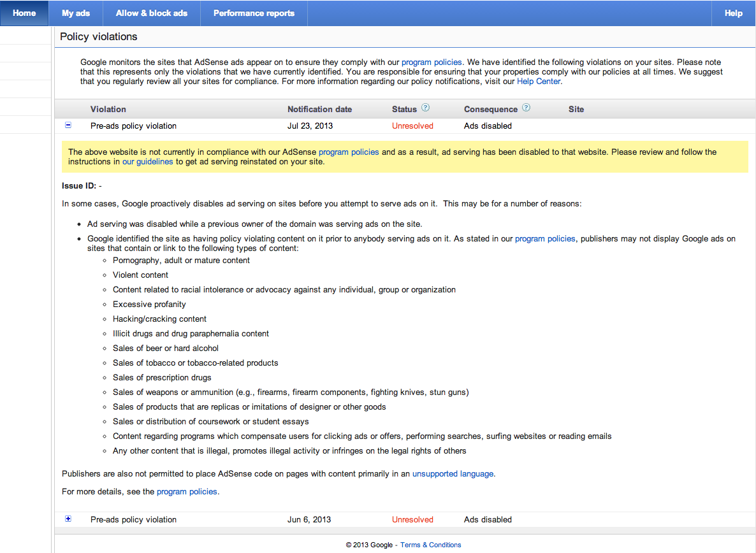The height and width of the screenshot is (553, 756).
Task: Select the Consequence column header text
Action: point(490,110)
